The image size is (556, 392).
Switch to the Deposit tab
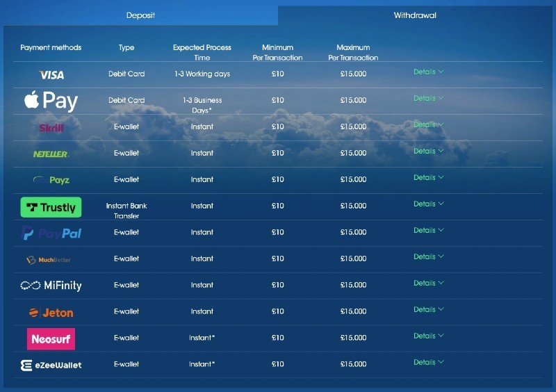click(140, 15)
